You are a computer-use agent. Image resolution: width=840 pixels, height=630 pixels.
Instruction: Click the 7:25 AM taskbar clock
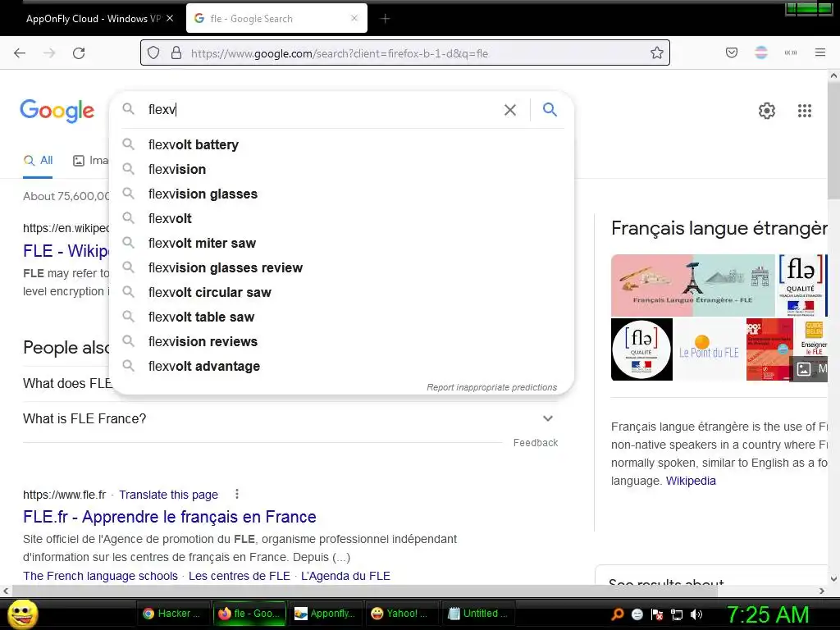(767, 614)
